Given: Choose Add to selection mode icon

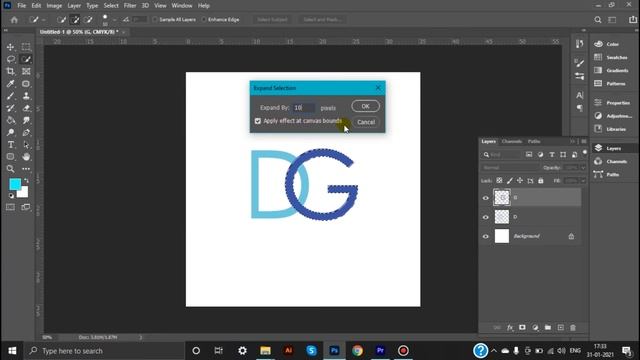Looking at the screenshot, I should (x=75, y=20).
